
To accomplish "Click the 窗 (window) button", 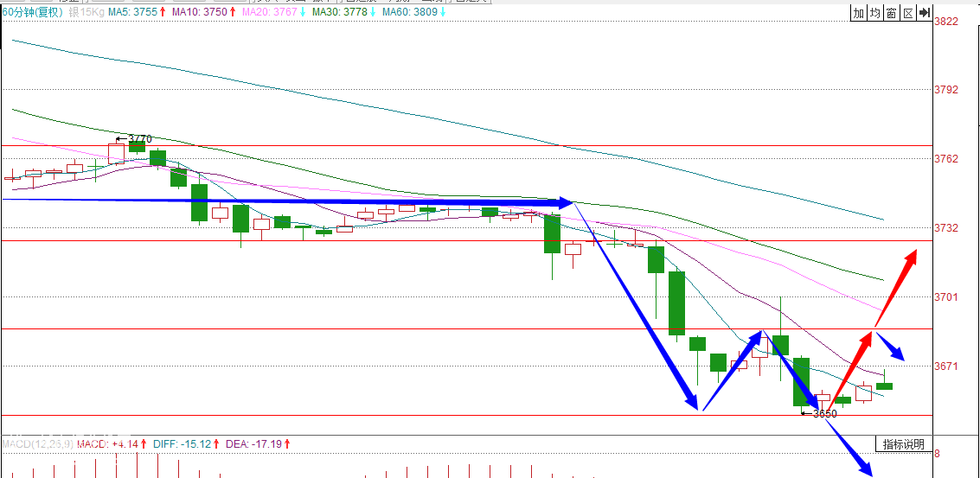I will [x=892, y=13].
